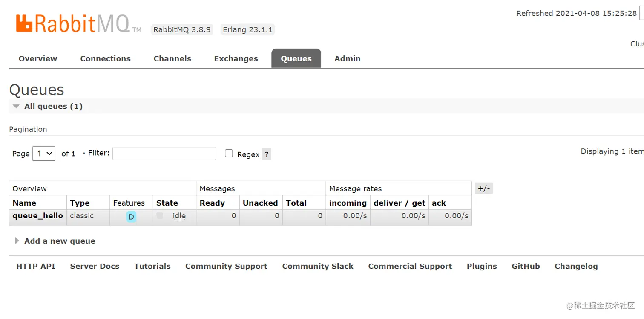The width and height of the screenshot is (644, 319).
Task: Sort by the incoming rate column header
Action: click(348, 203)
